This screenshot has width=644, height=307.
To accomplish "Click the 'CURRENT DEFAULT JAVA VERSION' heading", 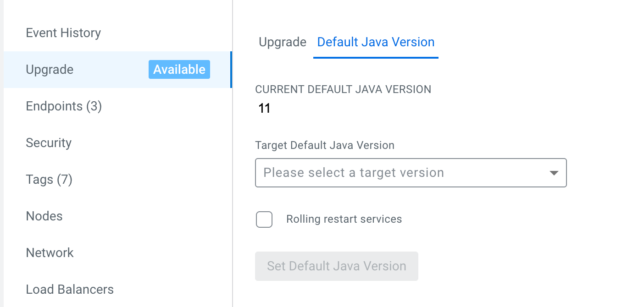I will 343,90.
